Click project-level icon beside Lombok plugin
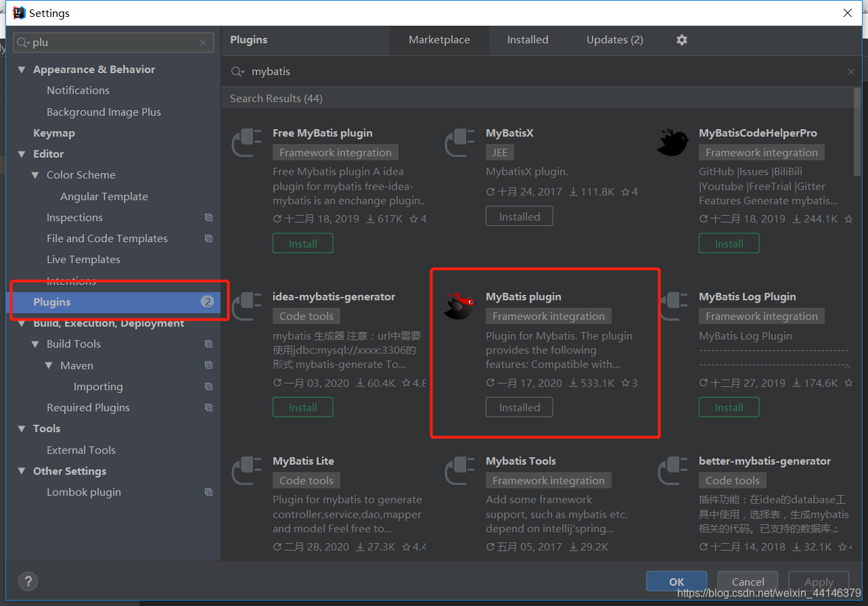This screenshot has width=868, height=606. tap(208, 492)
